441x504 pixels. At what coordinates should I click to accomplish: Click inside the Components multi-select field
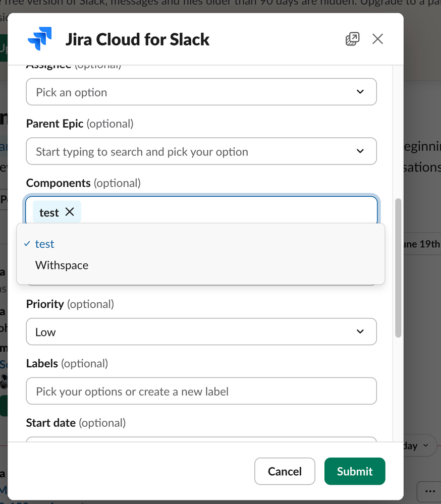227,211
